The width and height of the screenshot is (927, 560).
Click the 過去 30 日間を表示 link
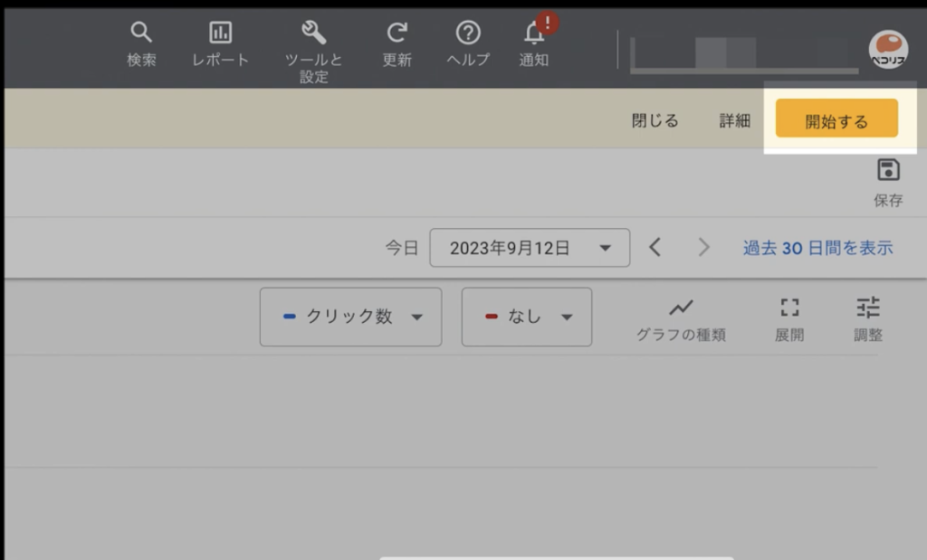817,248
